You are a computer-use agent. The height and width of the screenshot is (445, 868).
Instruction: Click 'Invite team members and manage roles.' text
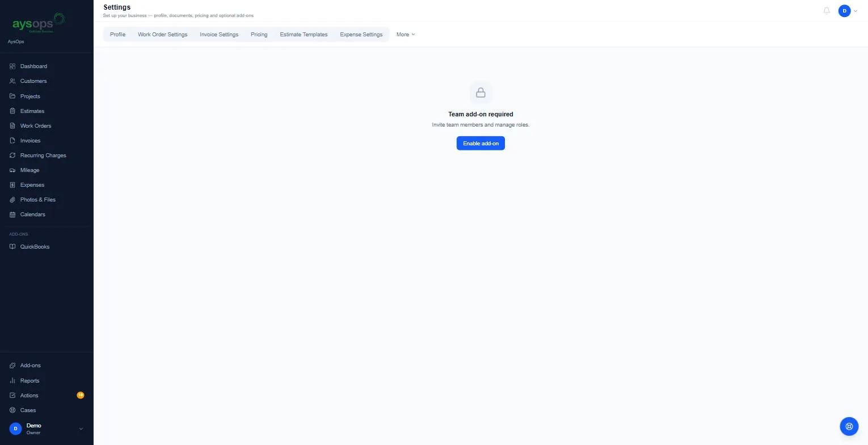(x=481, y=125)
